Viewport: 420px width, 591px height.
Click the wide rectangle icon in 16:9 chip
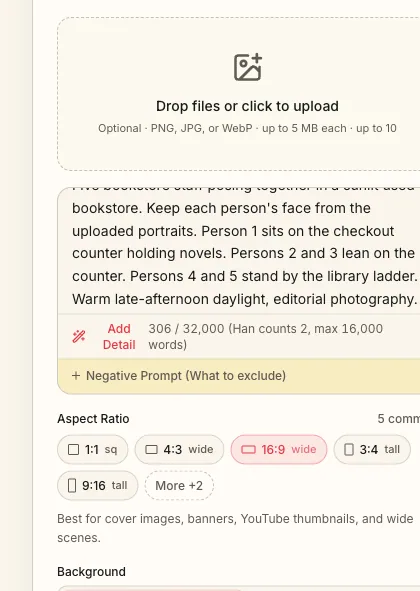[x=248, y=449]
